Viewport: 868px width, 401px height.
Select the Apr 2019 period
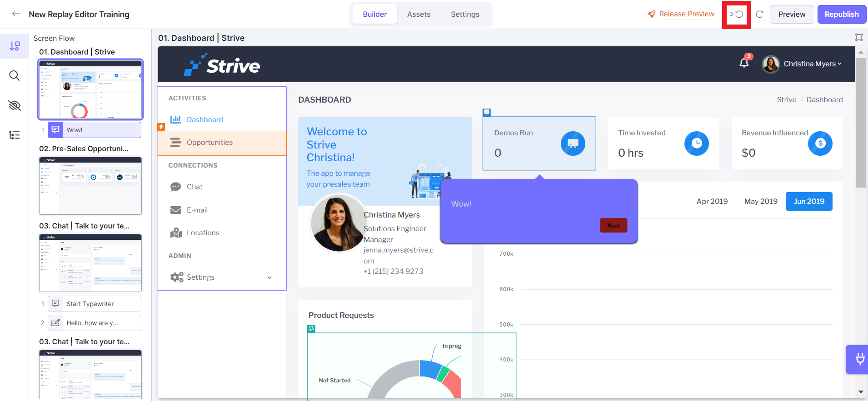712,201
